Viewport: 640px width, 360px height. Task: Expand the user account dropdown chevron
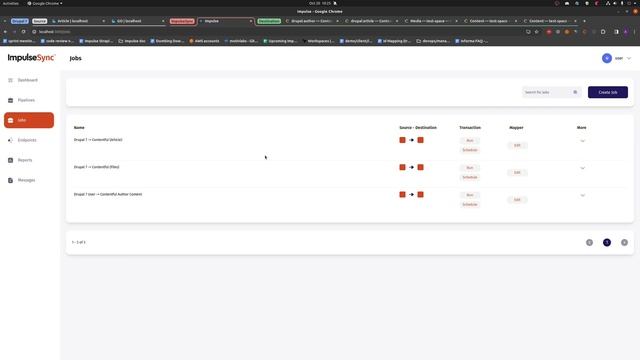click(x=629, y=58)
